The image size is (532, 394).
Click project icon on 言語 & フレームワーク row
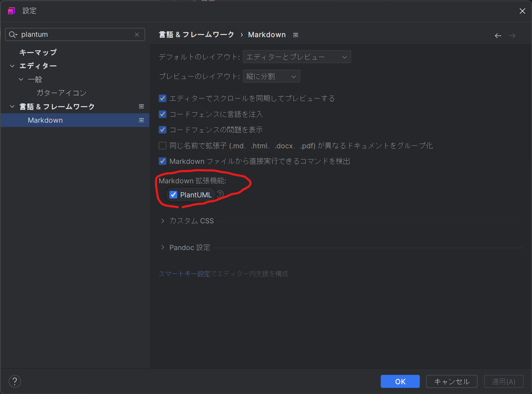(x=142, y=106)
